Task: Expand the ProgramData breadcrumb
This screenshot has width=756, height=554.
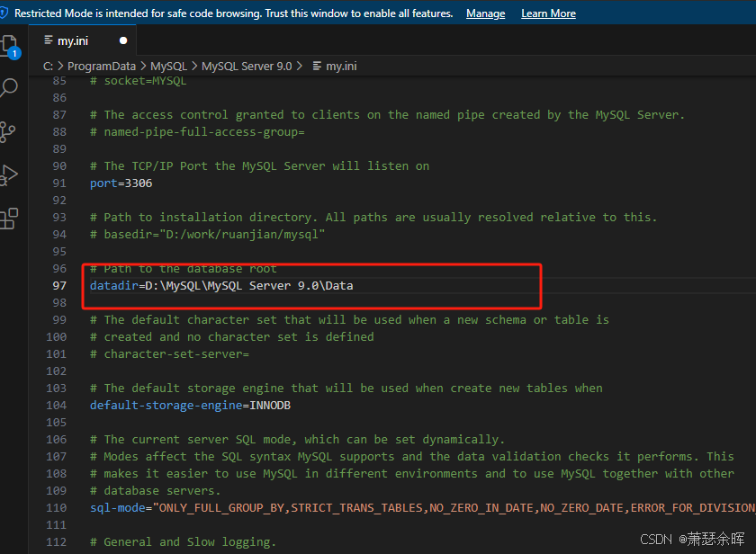Action: [102, 66]
